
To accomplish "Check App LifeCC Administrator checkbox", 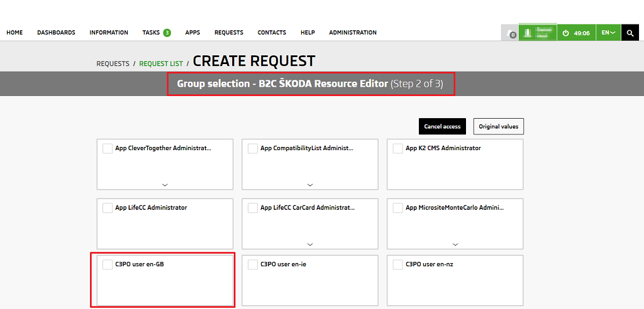I will pyautogui.click(x=108, y=208).
